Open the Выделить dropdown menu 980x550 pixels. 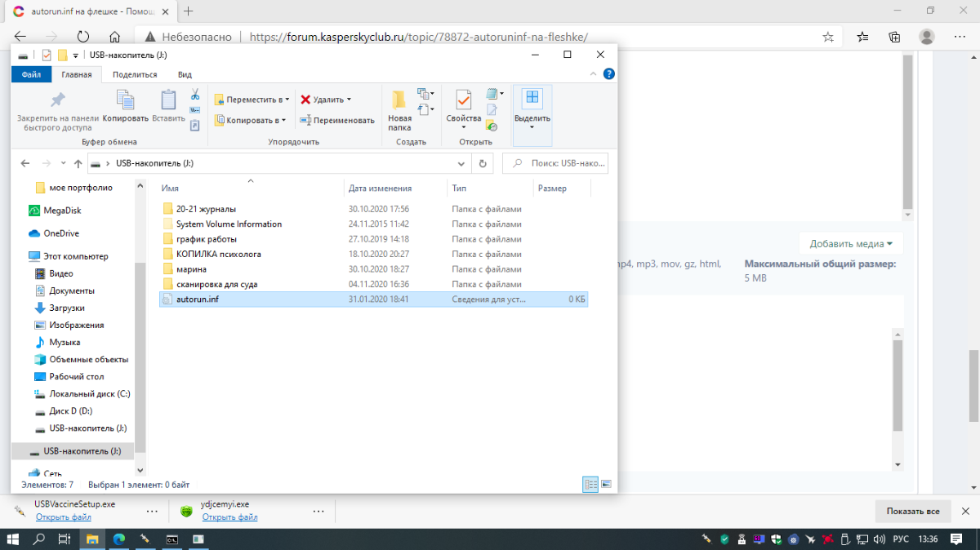tap(532, 109)
